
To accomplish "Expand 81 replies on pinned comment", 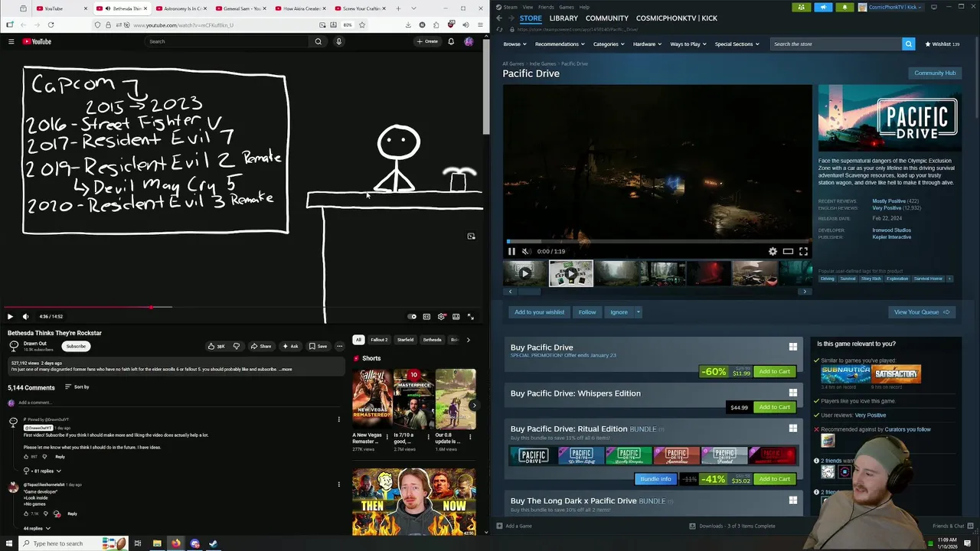I will tap(42, 471).
